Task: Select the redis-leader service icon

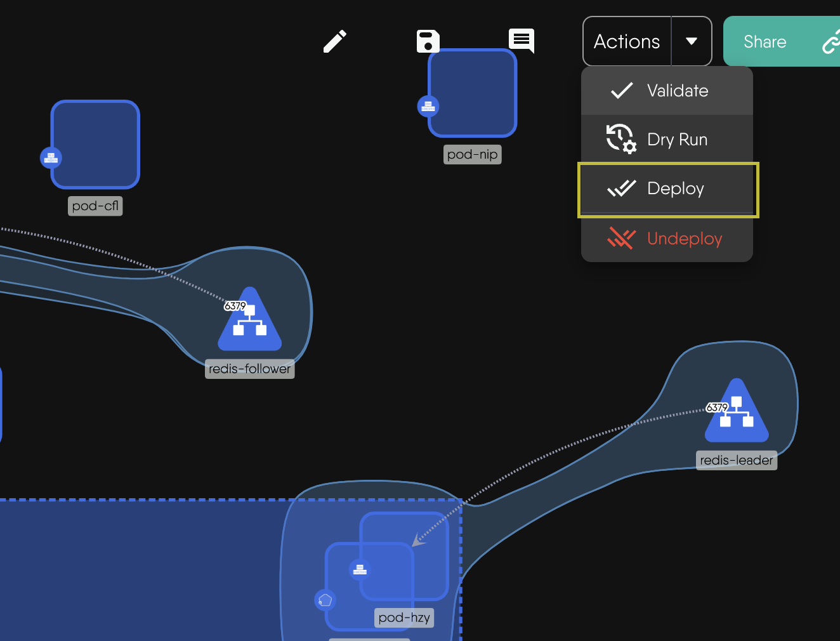Action: (x=737, y=416)
